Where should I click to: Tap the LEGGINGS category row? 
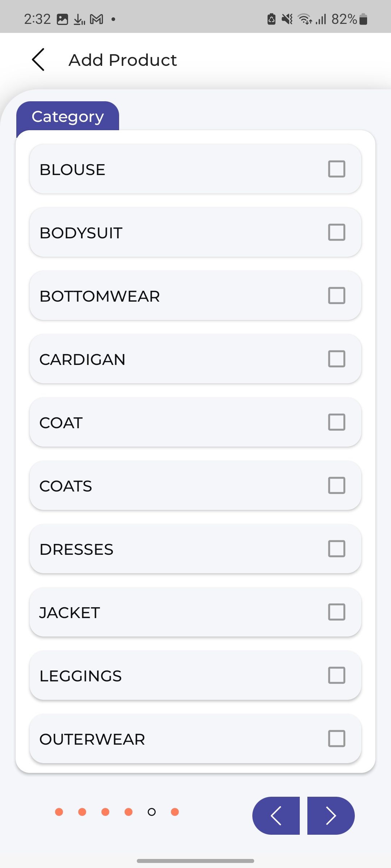coord(195,675)
